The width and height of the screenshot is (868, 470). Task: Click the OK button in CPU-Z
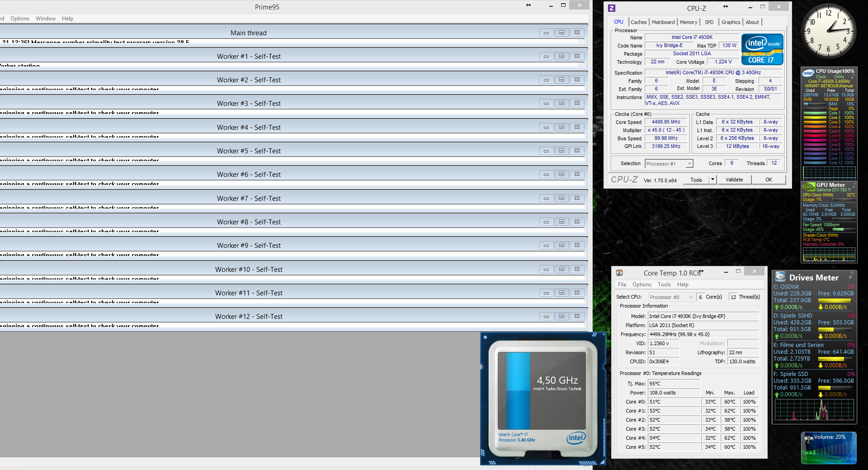(x=769, y=180)
